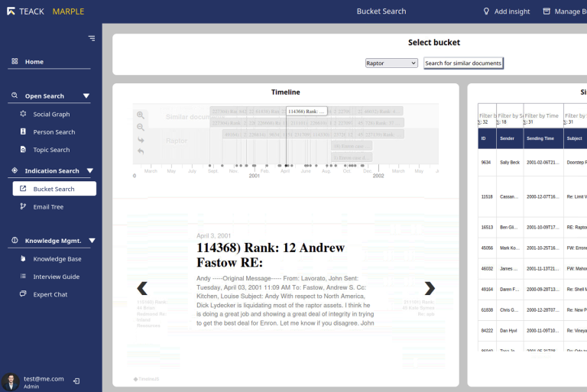Image resolution: width=587 pixels, height=392 pixels.
Task: Click the Knowledge Mgmt. info icon
Action: 15,240
